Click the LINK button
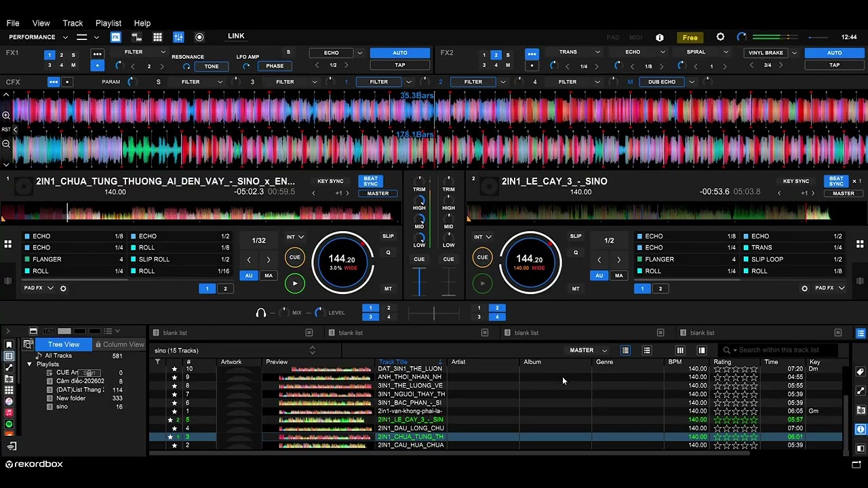The width and height of the screenshot is (868, 488). pos(236,36)
